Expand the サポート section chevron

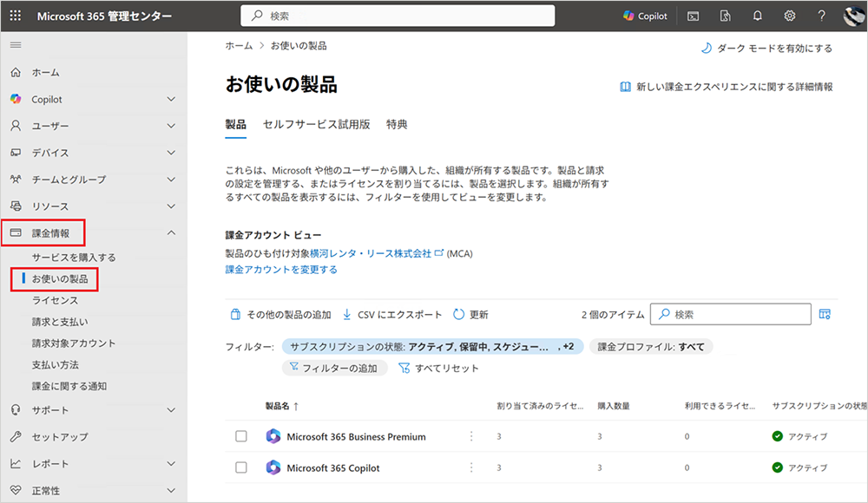pyautogui.click(x=171, y=410)
